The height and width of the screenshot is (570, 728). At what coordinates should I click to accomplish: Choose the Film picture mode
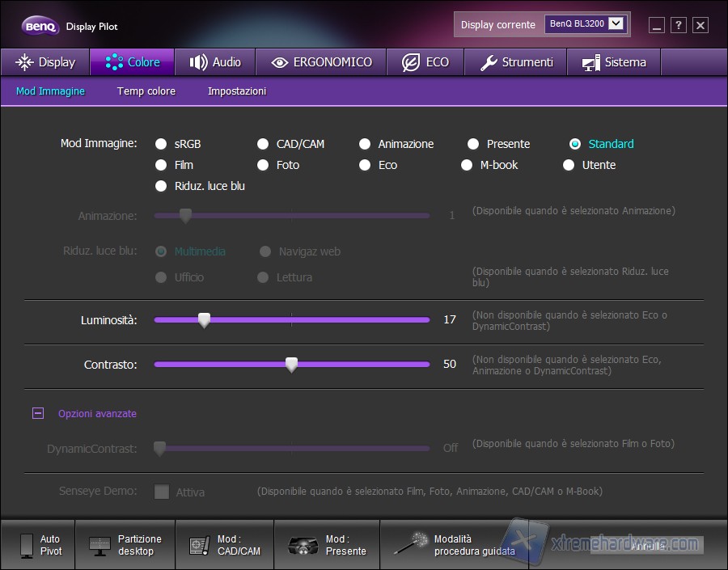pos(162,165)
